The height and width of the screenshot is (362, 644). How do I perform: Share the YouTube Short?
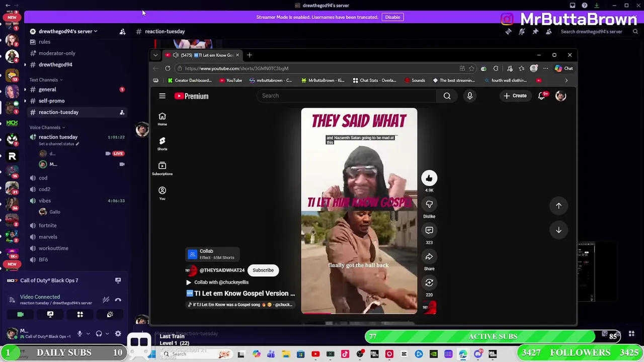point(429,256)
